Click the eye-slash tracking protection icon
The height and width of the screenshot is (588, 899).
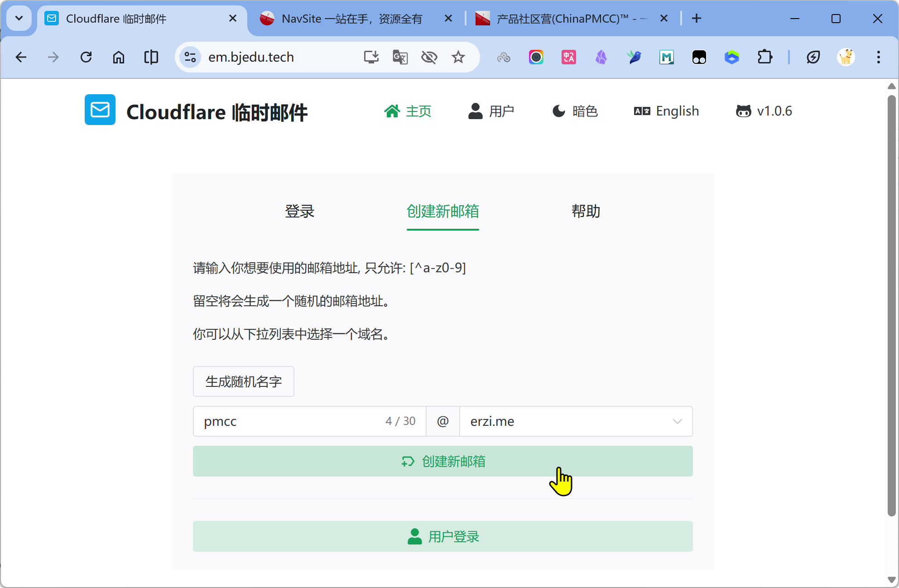pos(429,57)
